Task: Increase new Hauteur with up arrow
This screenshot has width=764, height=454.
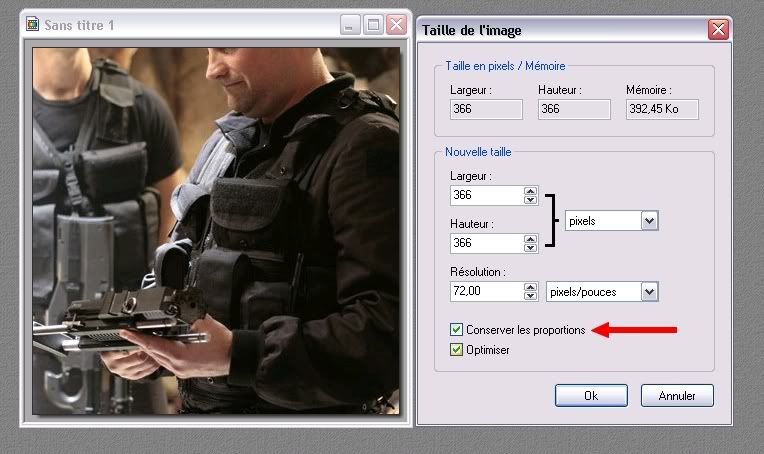Action: pos(531,239)
